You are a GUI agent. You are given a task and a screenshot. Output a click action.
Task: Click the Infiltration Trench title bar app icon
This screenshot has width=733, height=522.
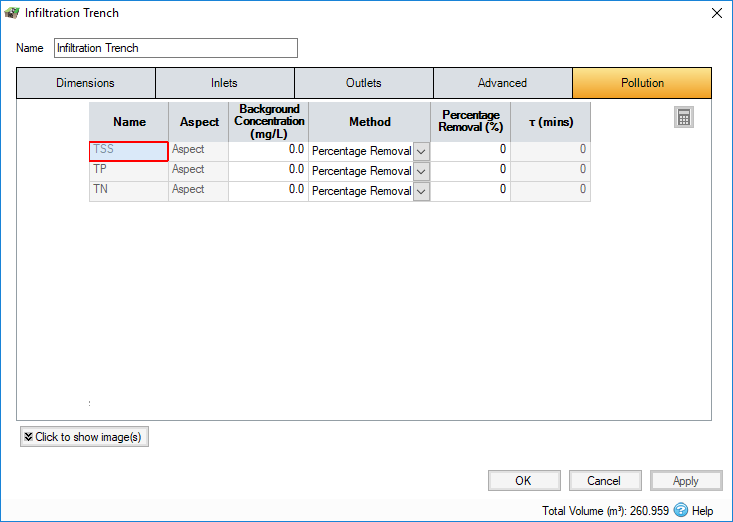[x=12, y=13]
